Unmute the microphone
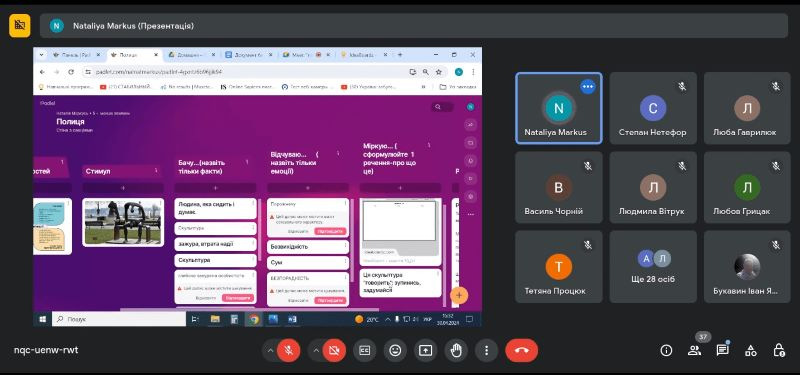 [x=289, y=351]
